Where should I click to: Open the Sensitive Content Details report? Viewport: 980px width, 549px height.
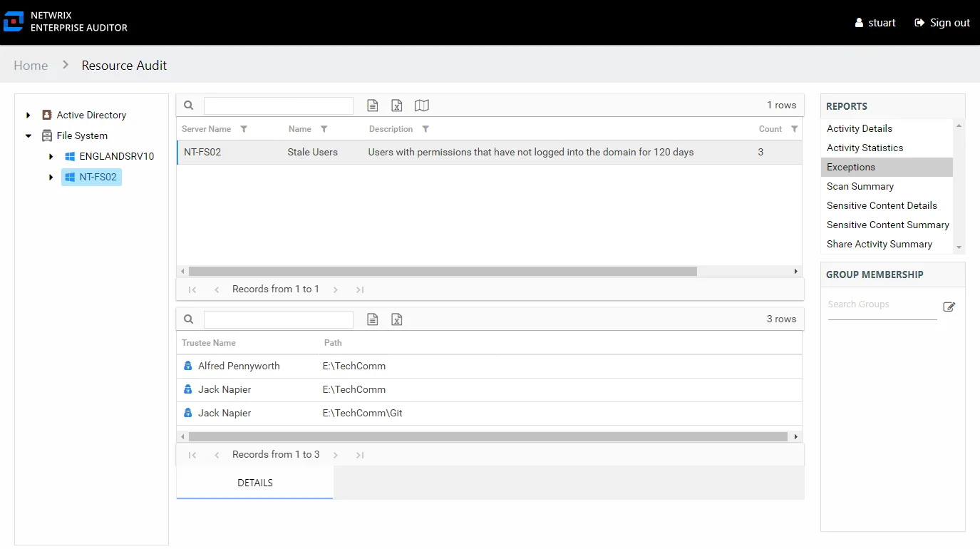pyautogui.click(x=887, y=205)
